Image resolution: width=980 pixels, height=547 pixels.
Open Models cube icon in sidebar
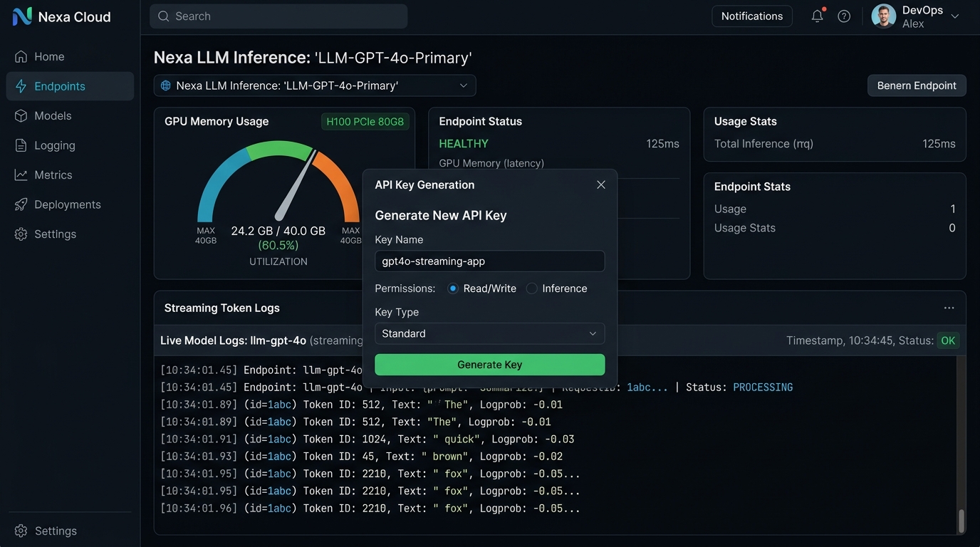21,115
